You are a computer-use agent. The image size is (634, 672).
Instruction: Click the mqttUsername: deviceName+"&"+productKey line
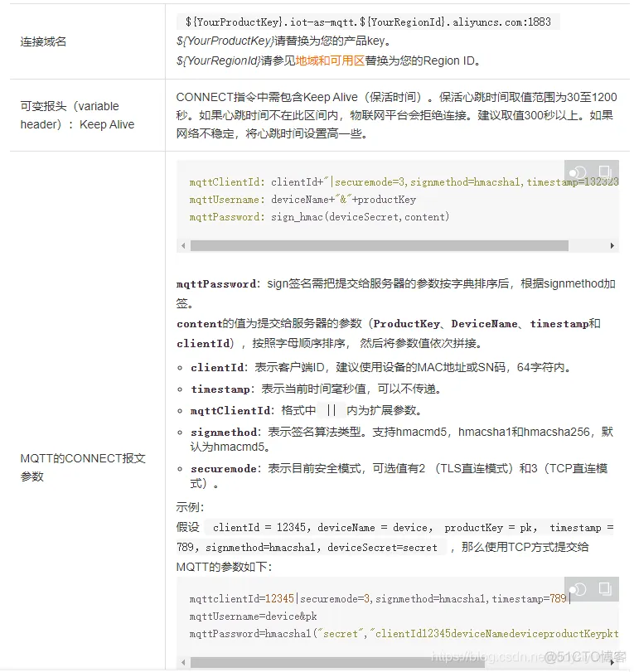click(302, 200)
